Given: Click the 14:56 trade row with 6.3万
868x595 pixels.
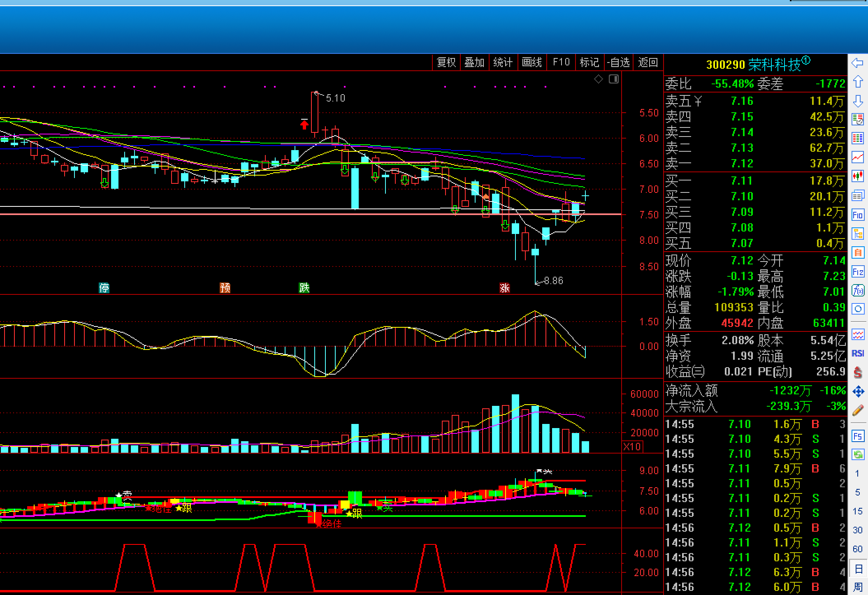Looking at the screenshot, I should pyautogui.click(x=755, y=572).
